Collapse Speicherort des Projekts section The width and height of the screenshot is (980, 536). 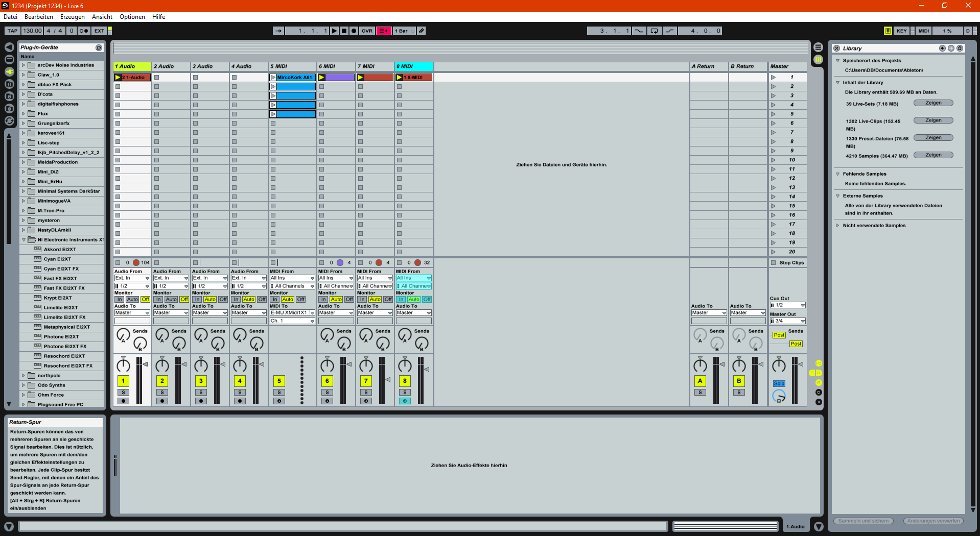(x=837, y=61)
